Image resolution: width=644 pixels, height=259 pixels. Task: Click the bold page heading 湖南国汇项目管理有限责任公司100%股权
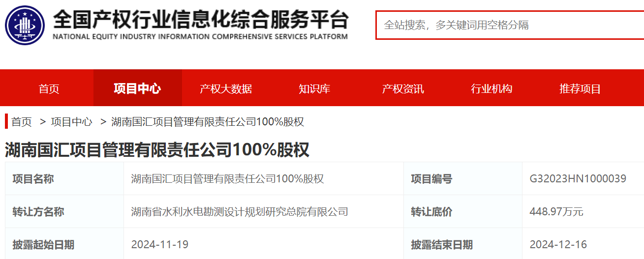click(157, 150)
